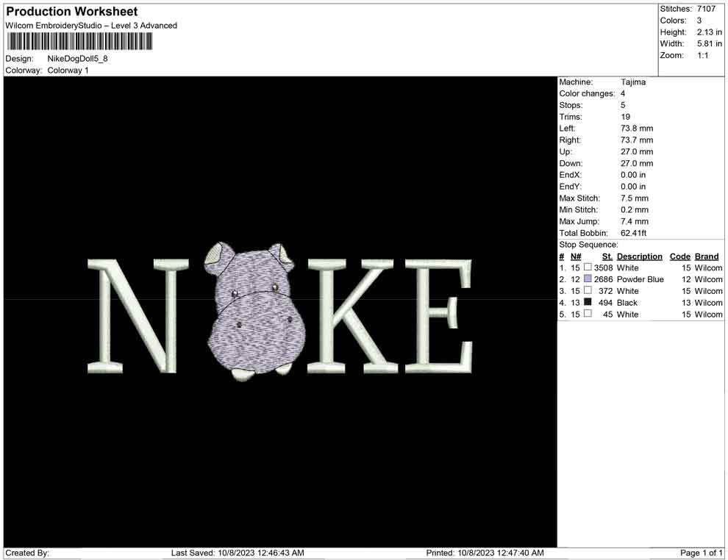728x560 pixels.
Task: Click the 'Code' column header
Action: [679, 256]
